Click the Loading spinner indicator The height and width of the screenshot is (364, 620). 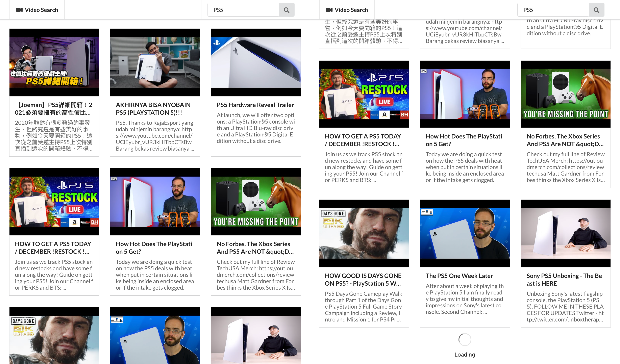point(465,340)
